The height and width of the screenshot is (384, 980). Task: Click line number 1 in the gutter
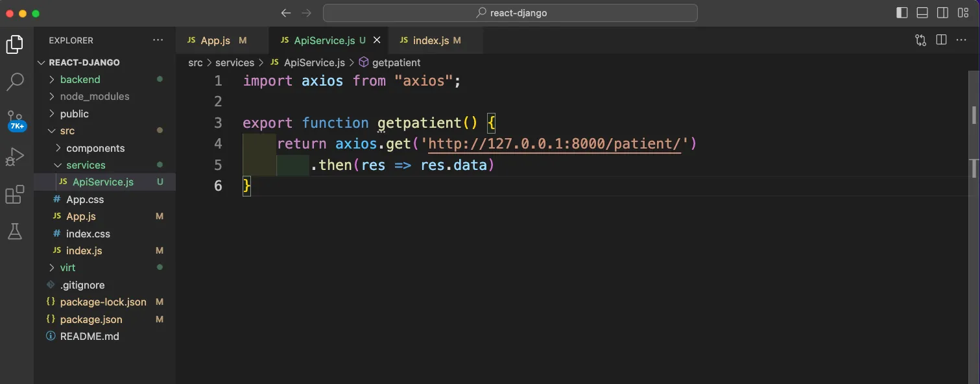coord(218,81)
